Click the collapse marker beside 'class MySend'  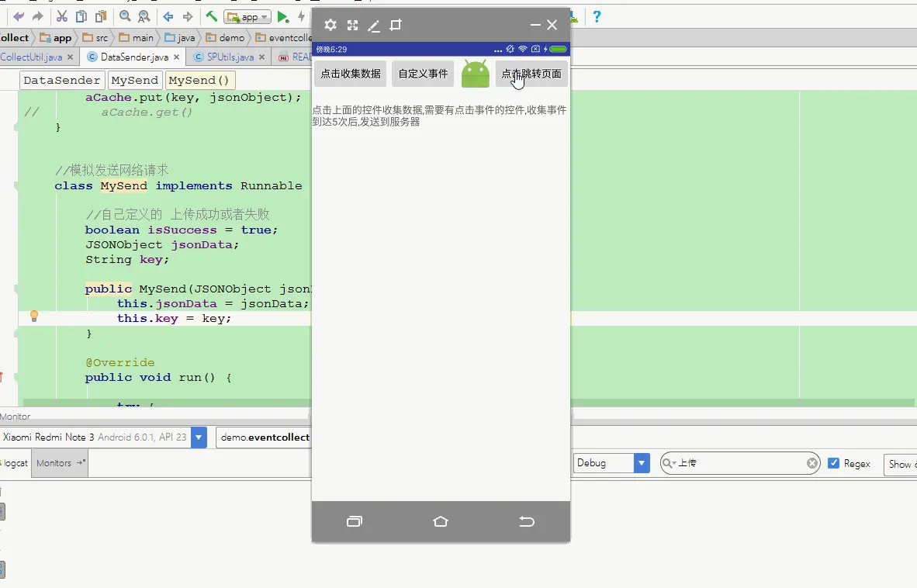[16, 186]
